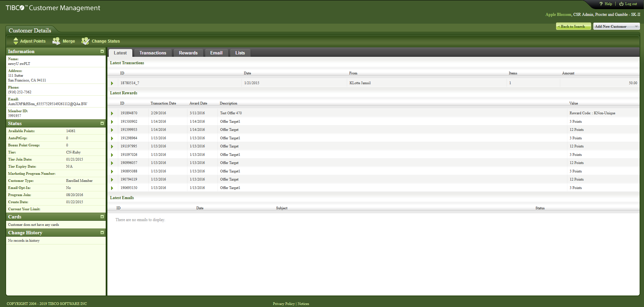Open the Customer Details tab
Viewport: 644px width, 307px height.
pos(30,30)
